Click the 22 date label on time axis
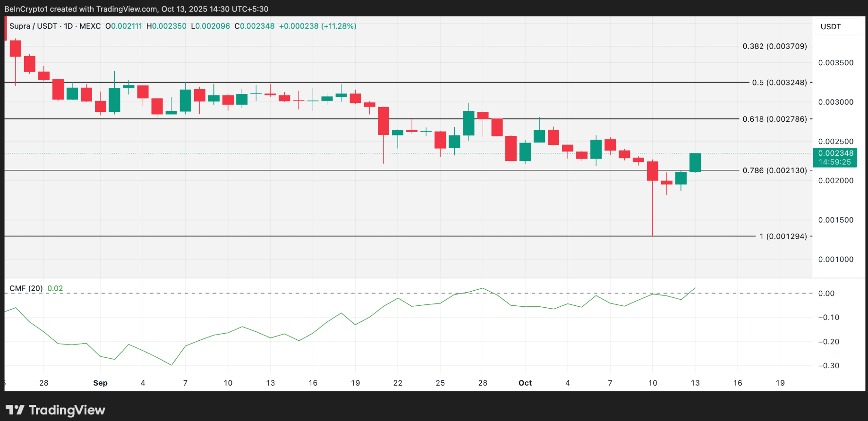This screenshot has height=421, width=868. click(398, 383)
